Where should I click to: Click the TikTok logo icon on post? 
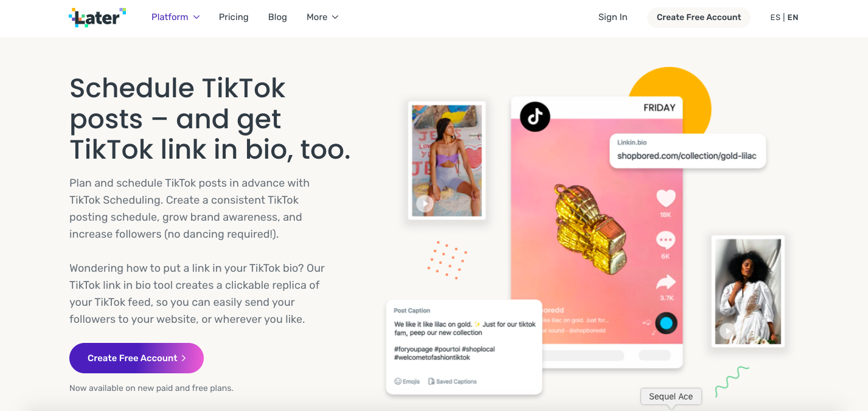tap(535, 116)
